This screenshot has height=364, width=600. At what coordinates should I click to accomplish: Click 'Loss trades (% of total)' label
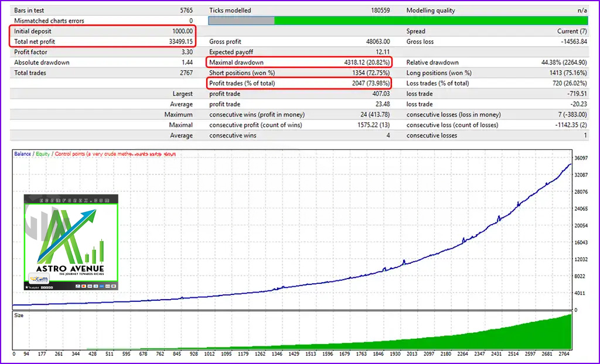click(x=437, y=83)
